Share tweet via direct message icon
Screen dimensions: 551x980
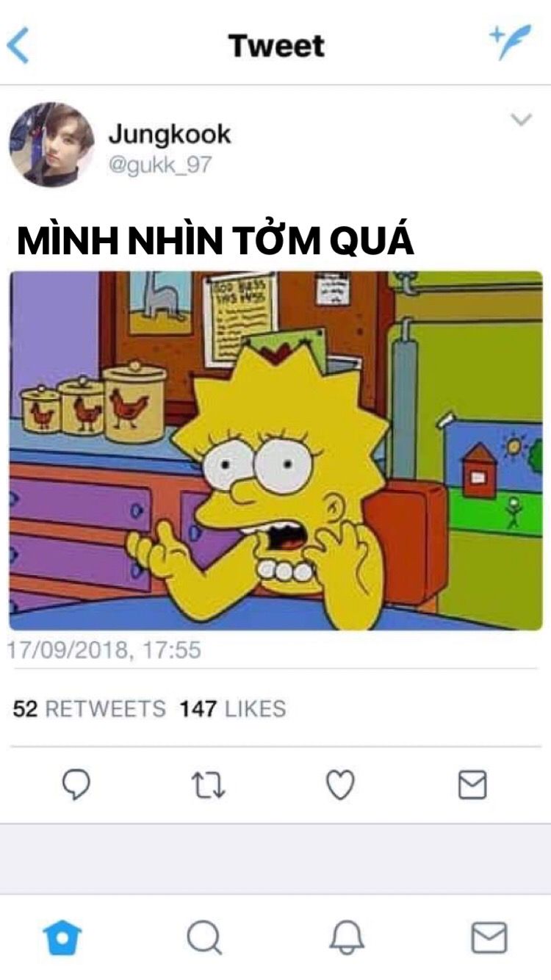coord(472,785)
